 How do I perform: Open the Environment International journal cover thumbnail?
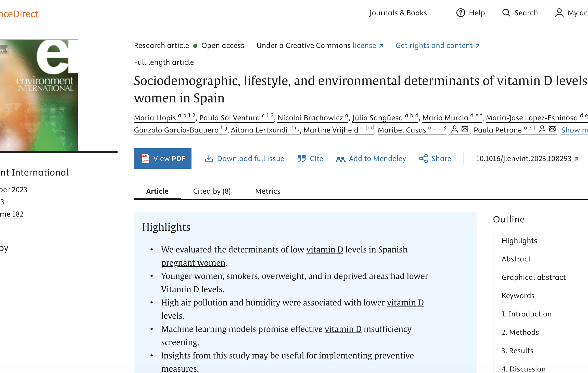click(39, 95)
